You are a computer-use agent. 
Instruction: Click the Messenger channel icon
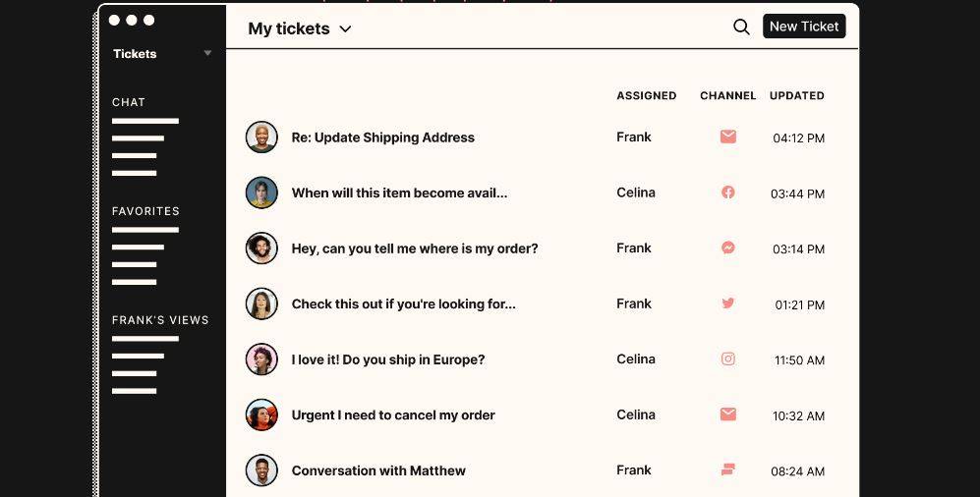[728, 248]
